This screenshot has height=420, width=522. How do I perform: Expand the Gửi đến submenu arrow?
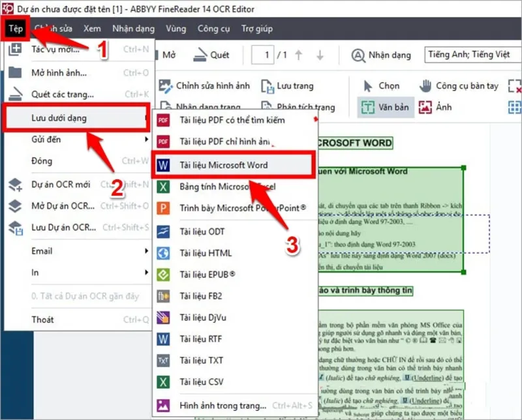pos(146,139)
